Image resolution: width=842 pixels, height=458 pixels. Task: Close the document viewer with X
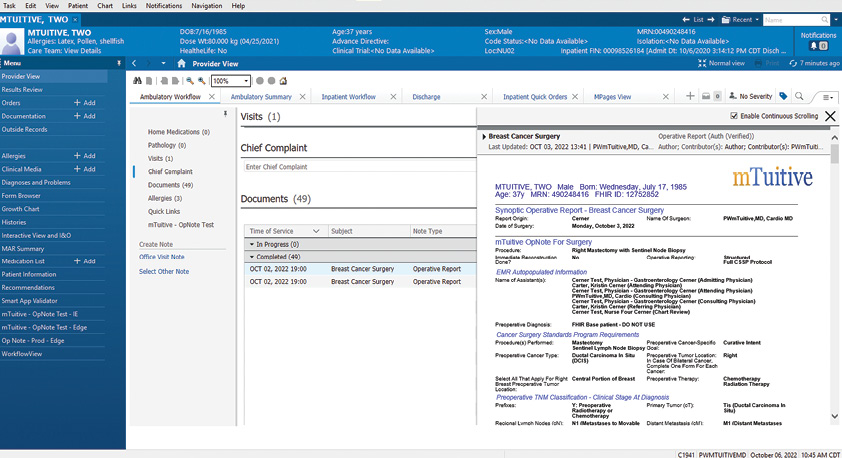830,116
